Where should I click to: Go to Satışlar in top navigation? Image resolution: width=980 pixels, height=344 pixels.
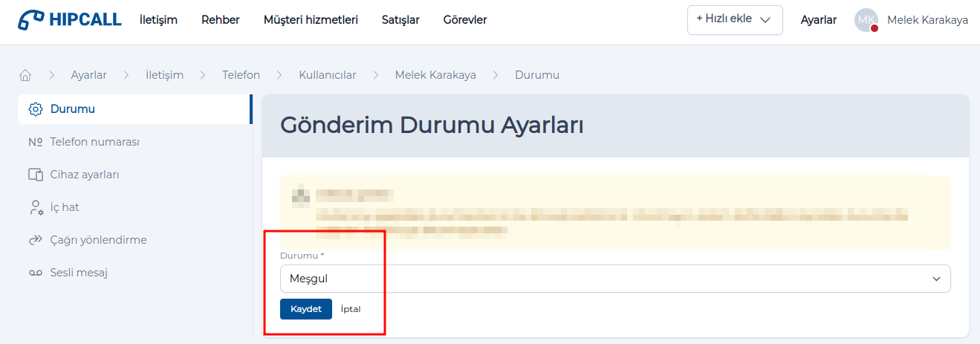[400, 20]
